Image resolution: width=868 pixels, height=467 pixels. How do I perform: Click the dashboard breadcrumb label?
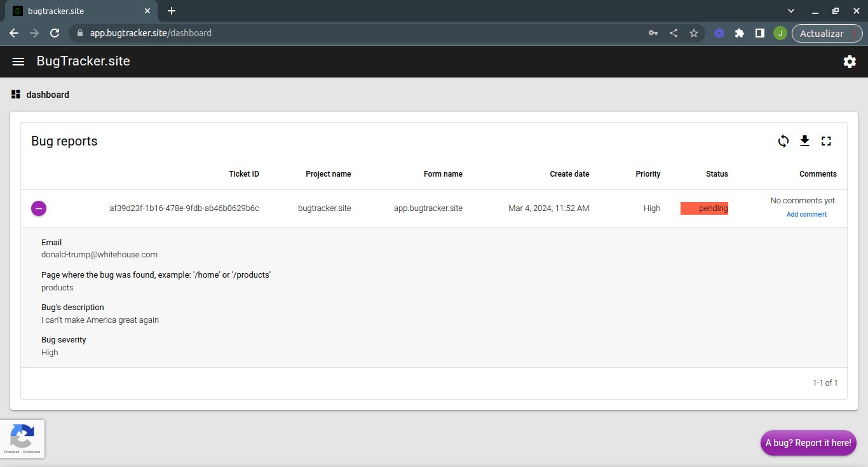point(47,94)
